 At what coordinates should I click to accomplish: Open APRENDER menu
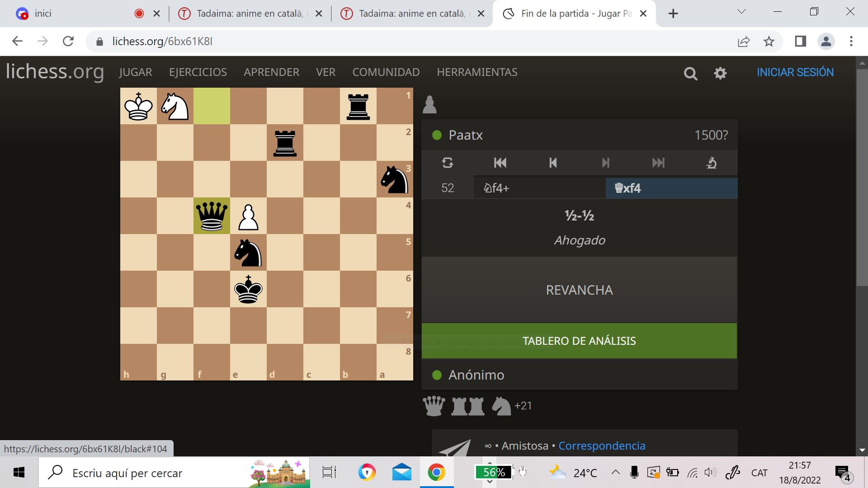tap(272, 72)
